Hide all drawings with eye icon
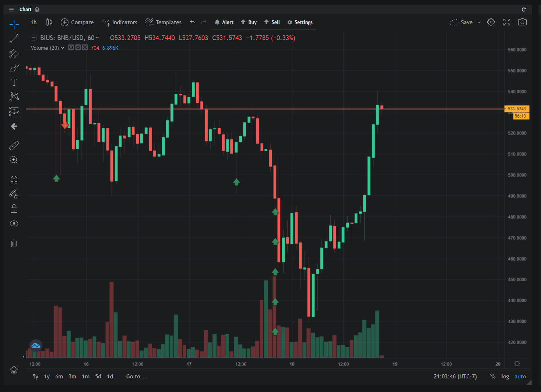This screenshot has width=541, height=392. point(14,224)
